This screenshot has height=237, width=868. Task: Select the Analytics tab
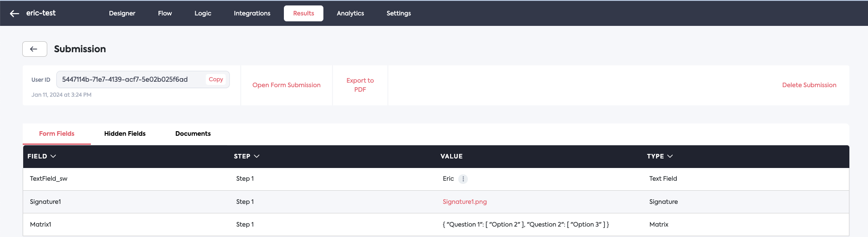pyautogui.click(x=350, y=14)
